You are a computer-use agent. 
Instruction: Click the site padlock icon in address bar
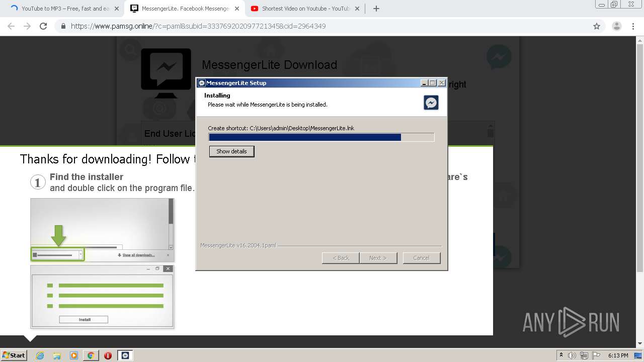pos(63,26)
